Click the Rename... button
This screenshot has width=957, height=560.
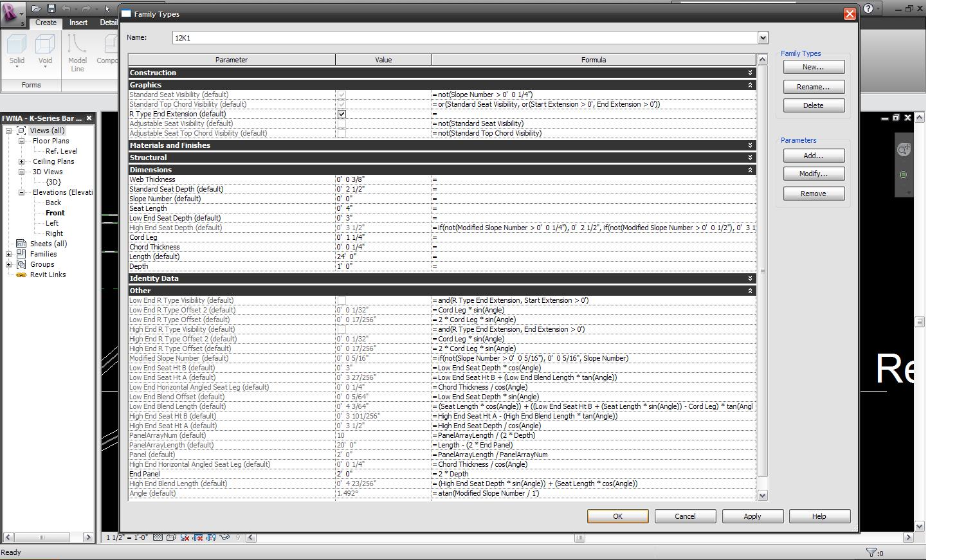814,87
